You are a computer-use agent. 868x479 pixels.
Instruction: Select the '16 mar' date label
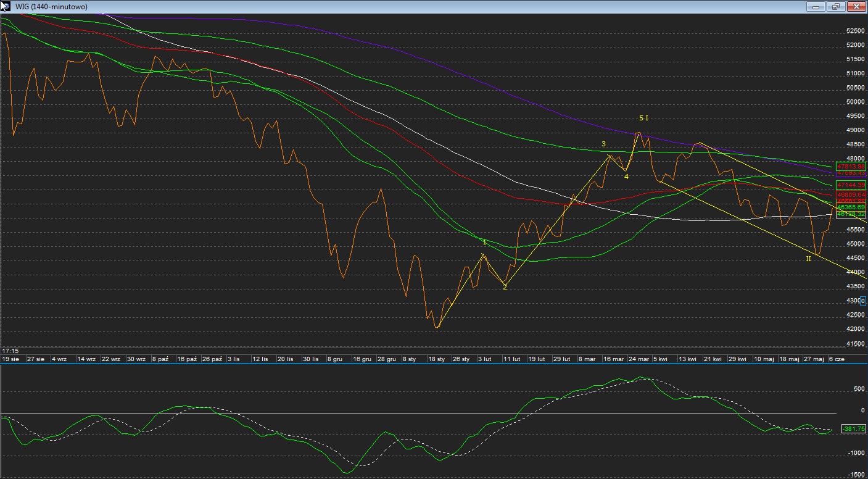614,359
